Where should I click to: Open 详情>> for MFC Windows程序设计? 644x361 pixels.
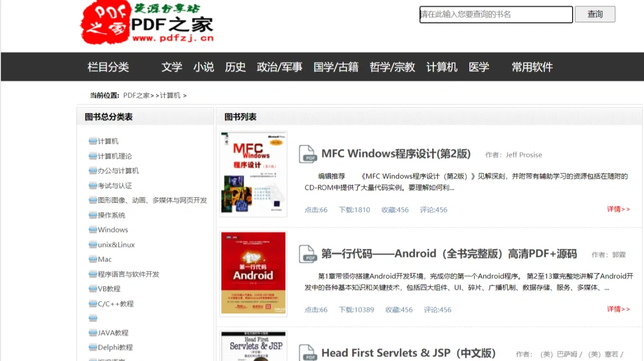(618, 209)
